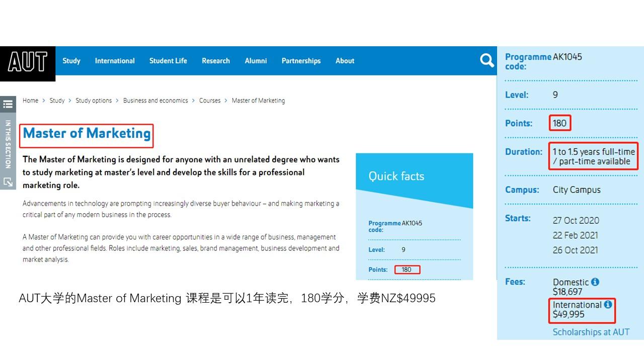Click the expand arrow icon in sidebar
The width and height of the screenshot is (644, 362).
point(8,182)
